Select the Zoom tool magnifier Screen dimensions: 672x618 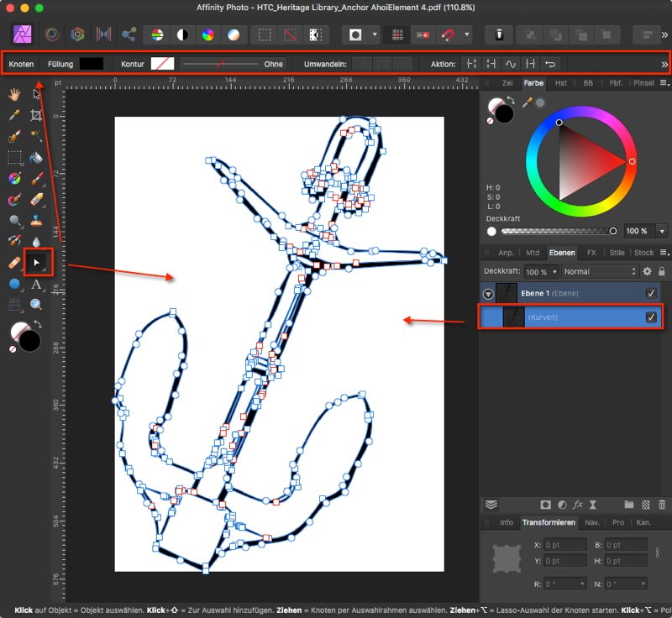[x=36, y=303]
